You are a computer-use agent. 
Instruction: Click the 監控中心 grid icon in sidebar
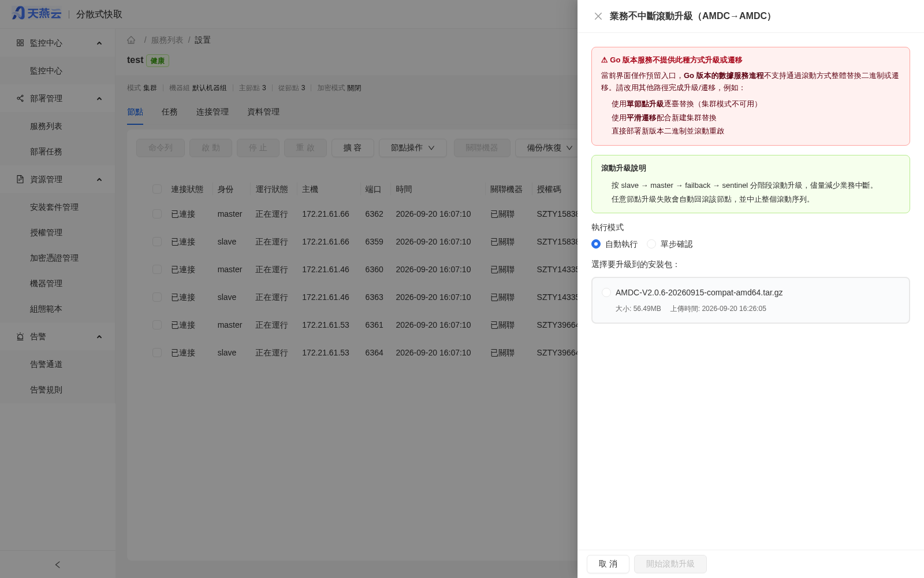20,43
